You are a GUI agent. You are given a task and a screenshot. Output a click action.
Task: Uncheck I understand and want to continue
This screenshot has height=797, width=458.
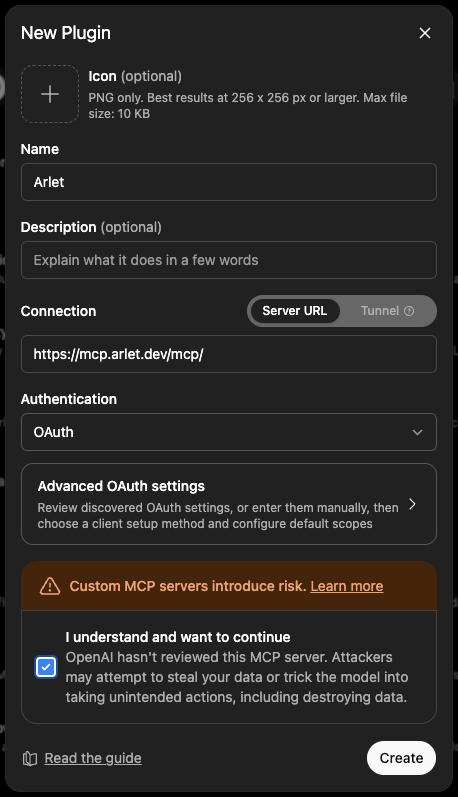46,667
